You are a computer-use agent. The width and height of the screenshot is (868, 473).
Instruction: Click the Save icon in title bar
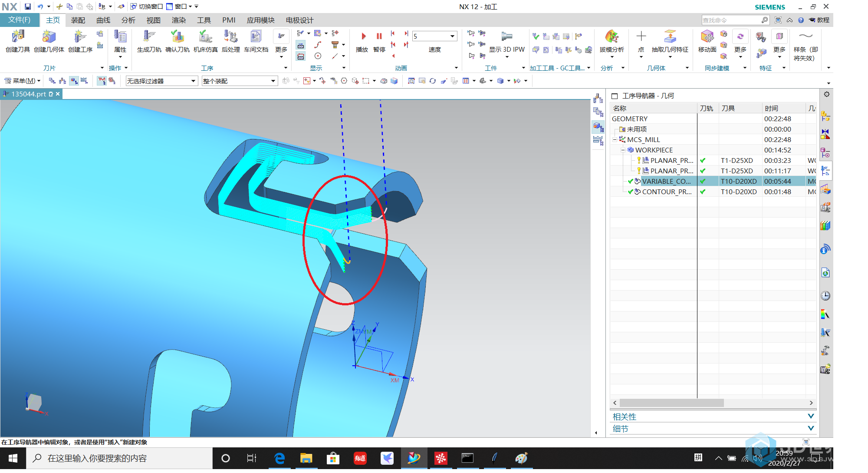tap(28, 7)
